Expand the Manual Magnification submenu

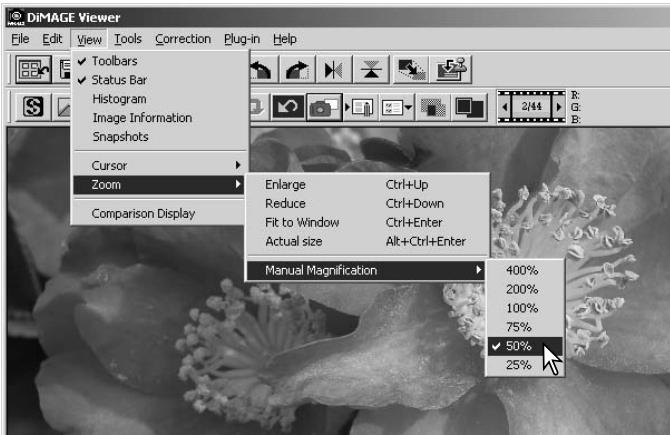[366, 270]
